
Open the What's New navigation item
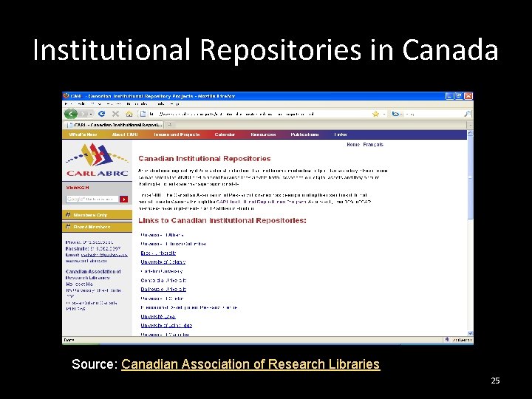pyautogui.click(x=83, y=134)
